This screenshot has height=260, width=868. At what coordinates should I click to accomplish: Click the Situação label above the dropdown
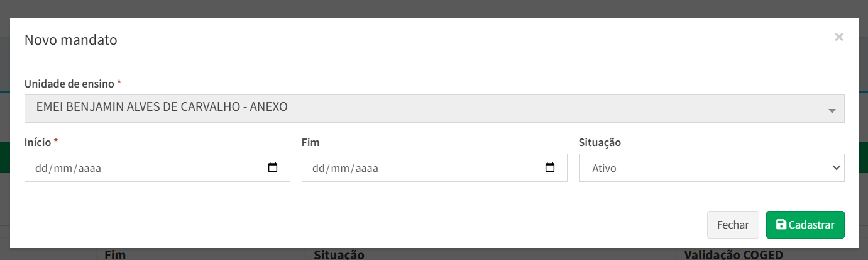(x=600, y=143)
